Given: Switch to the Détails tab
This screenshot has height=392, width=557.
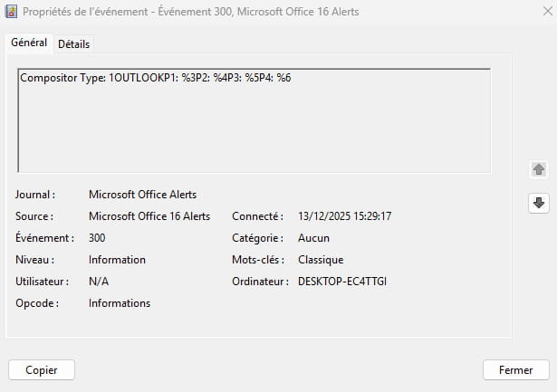Looking at the screenshot, I should tap(73, 44).
